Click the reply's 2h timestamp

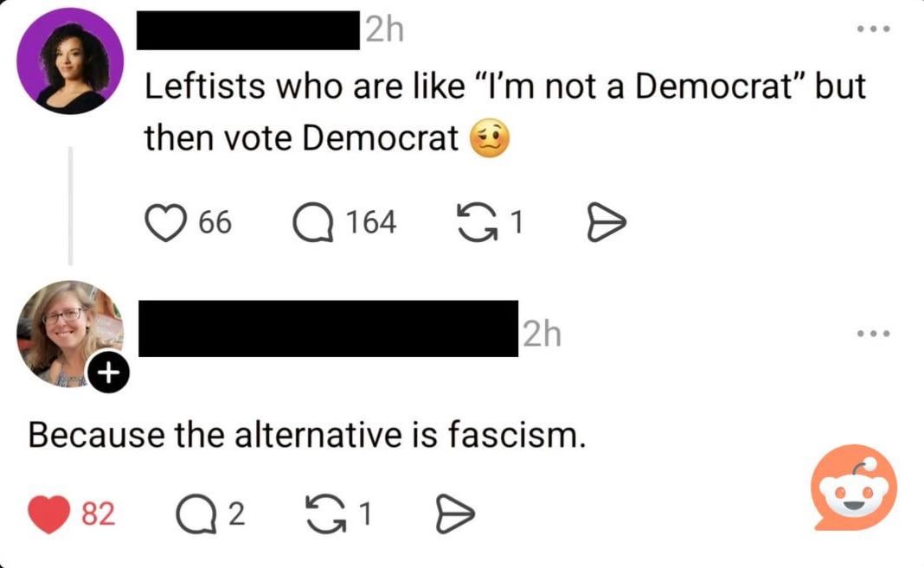541,334
